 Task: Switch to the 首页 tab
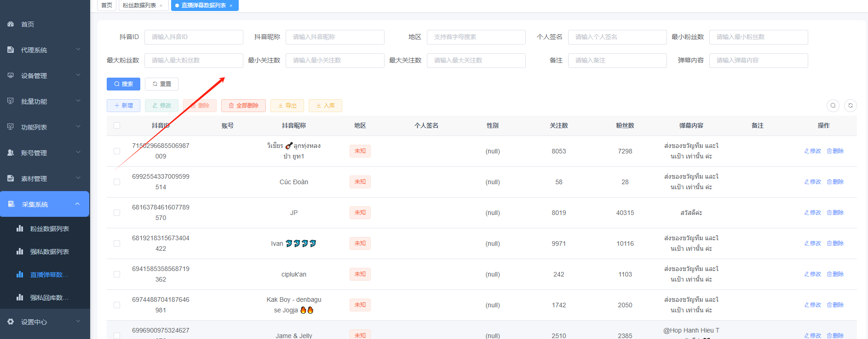click(x=107, y=6)
